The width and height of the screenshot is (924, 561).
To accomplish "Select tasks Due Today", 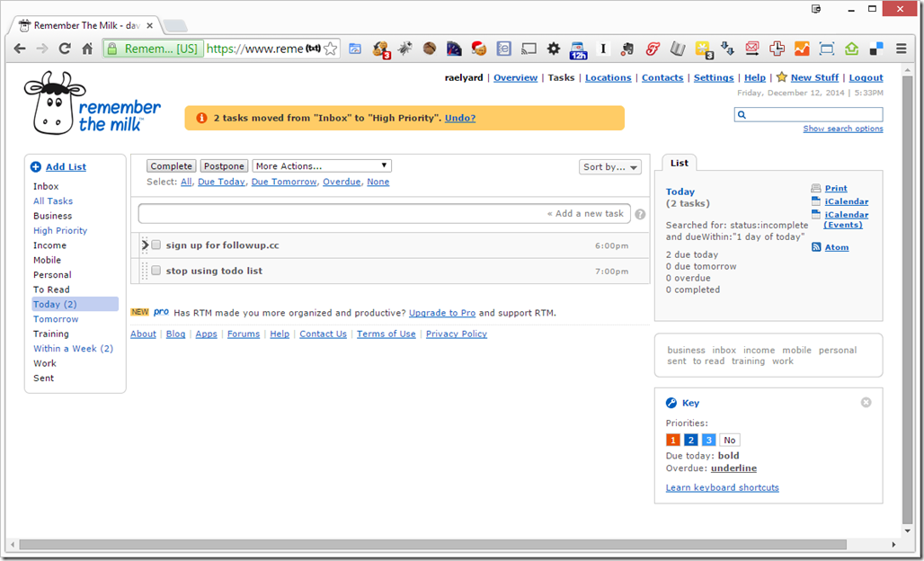I will tap(221, 183).
